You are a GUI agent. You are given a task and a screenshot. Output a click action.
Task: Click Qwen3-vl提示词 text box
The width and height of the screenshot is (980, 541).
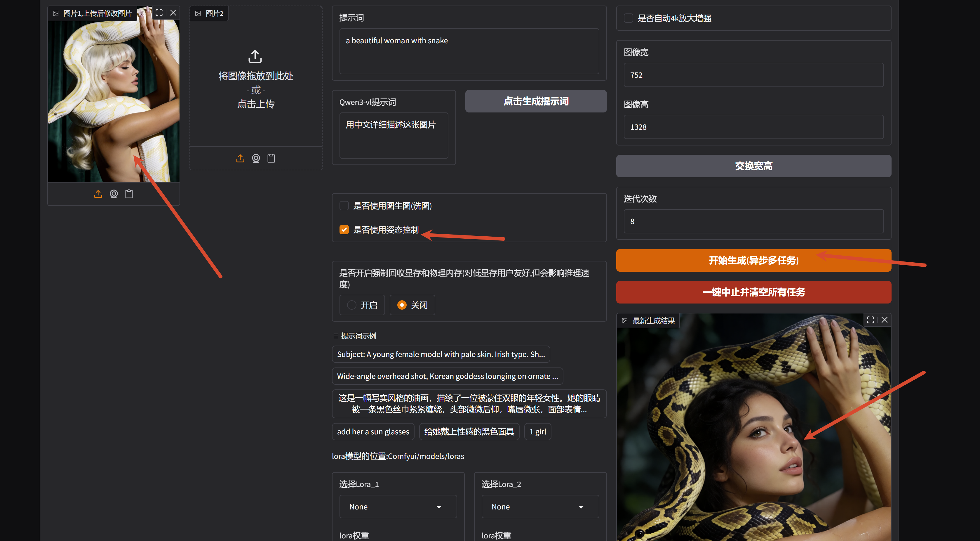pyautogui.click(x=393, y=135)
